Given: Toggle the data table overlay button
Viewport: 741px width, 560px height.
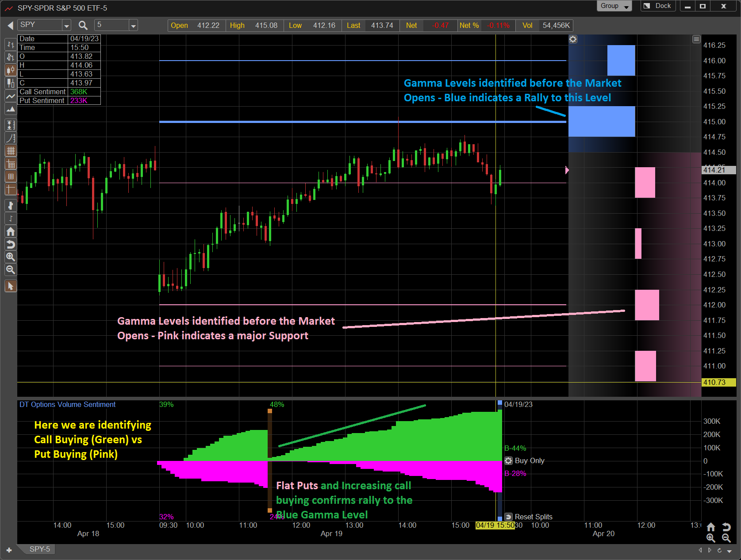Looking at the screenshot, I should click(x=11, y=164).
